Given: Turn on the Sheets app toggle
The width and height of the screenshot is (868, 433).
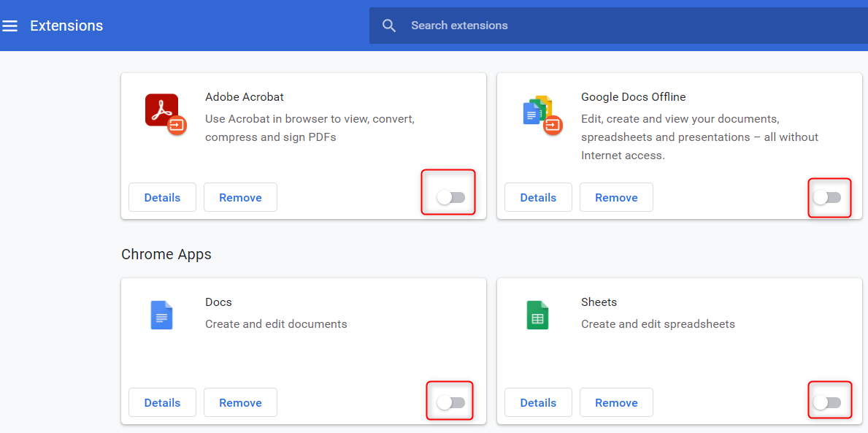Looking at the screenshot, I should 827,402.
